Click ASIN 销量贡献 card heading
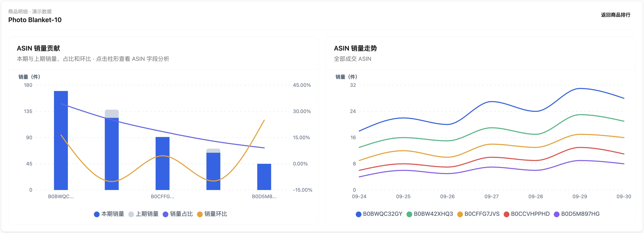Screen dimensions: 644x233 tap(38, 48)
